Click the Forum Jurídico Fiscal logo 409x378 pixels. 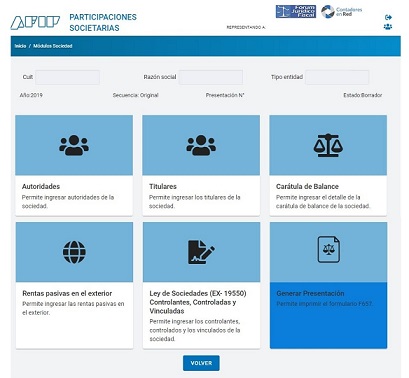pyautogui.click(x=296, y=12)
